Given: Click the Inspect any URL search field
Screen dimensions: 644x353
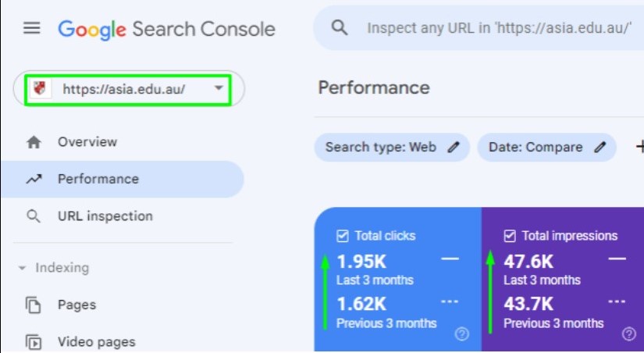Looking at the screenshot, I should pos(500,28).
